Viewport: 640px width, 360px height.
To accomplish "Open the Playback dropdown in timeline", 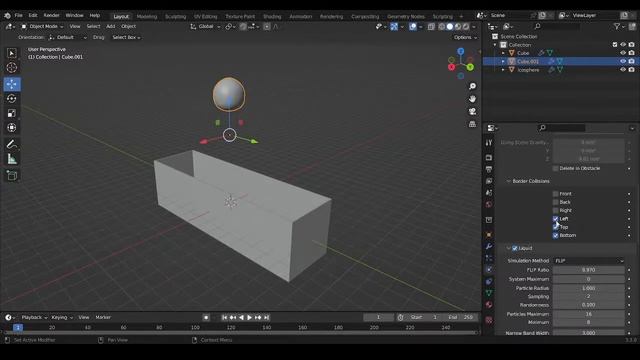I will click(34, 317).
